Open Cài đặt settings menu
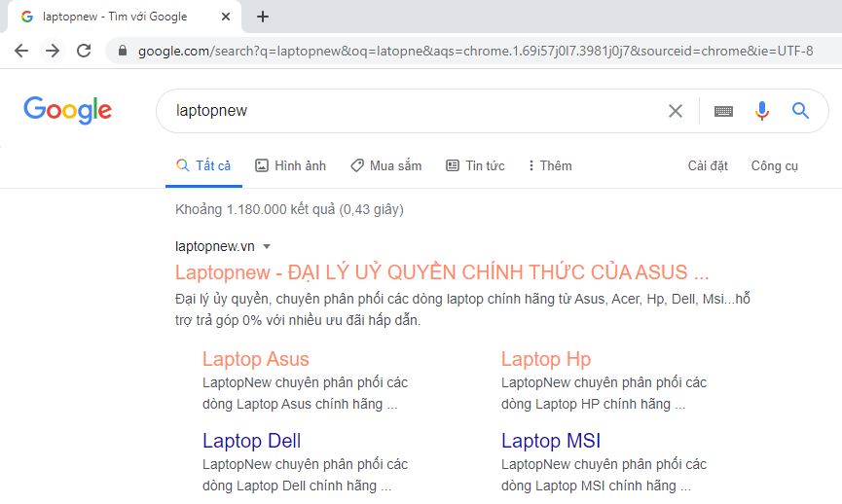Image resolution: width=842 pixels, height=504 pixels. tap(708, 165)
